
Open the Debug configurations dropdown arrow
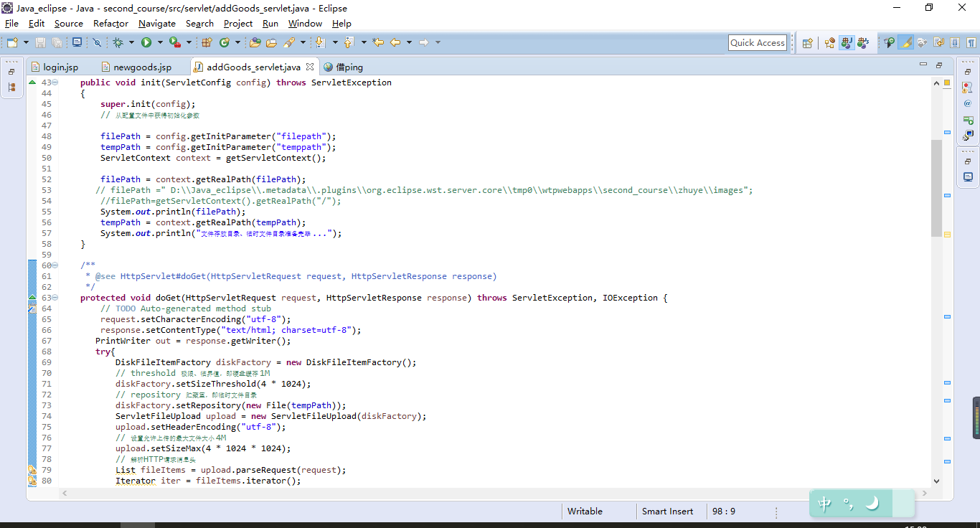click(132, 43)
